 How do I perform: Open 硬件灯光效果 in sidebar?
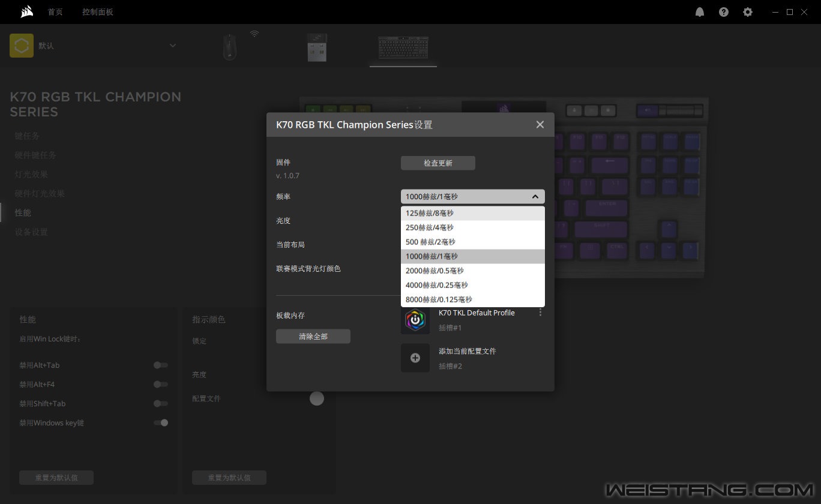click(x=40, y=194)
